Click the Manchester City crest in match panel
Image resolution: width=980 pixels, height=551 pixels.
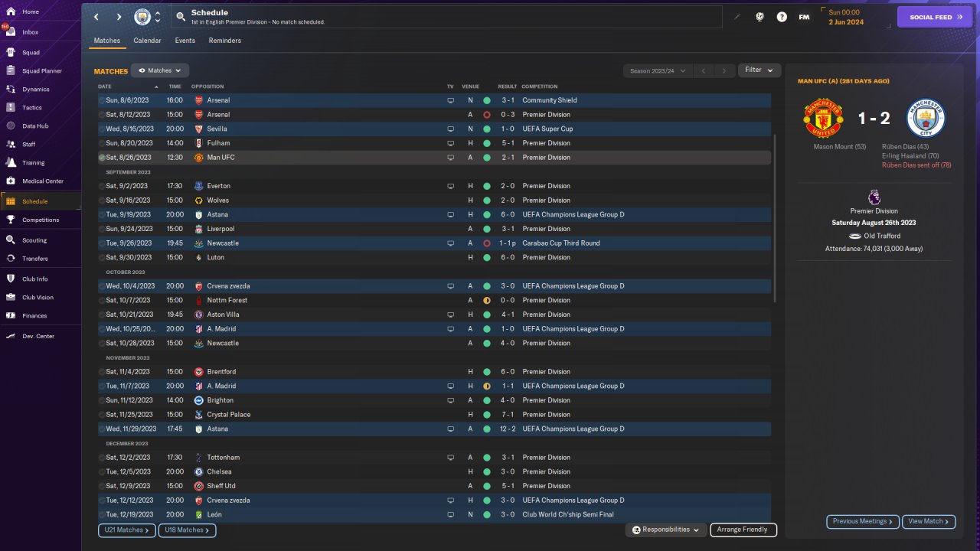click(x=926, y=118)
